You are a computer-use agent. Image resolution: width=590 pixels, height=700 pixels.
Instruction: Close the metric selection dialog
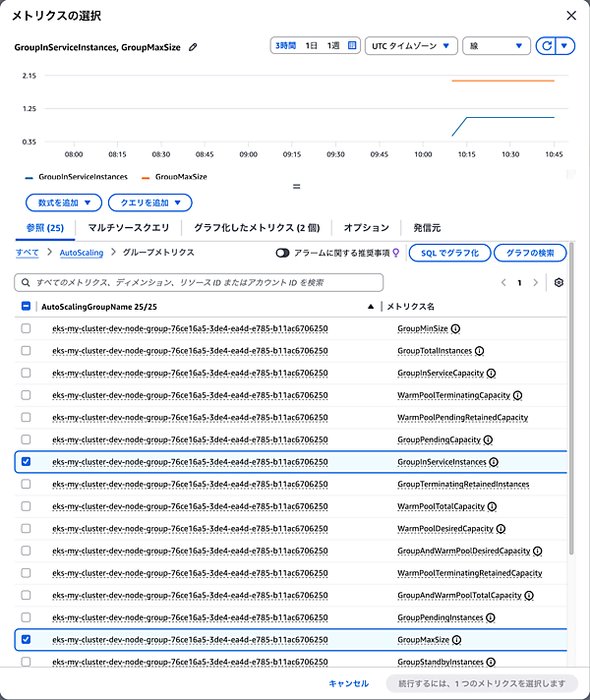pyautogui.click(x=571, y=16)
